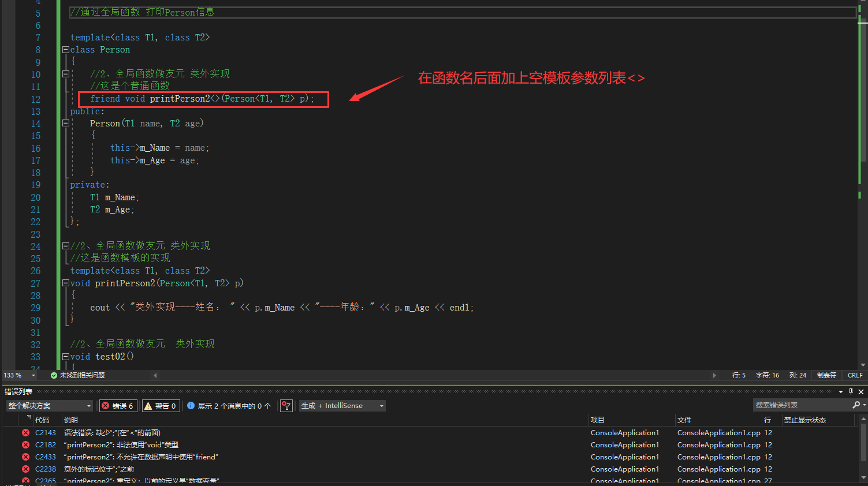Click the red error icon for C2182
The image size is (868, 486).
pos(25,444)
